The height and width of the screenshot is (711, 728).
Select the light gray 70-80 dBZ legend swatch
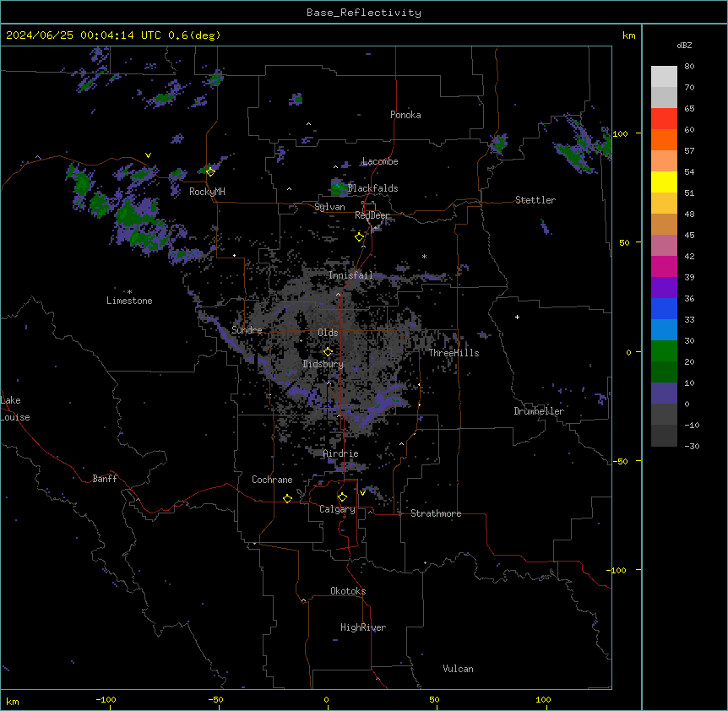(x=664, y=77)
